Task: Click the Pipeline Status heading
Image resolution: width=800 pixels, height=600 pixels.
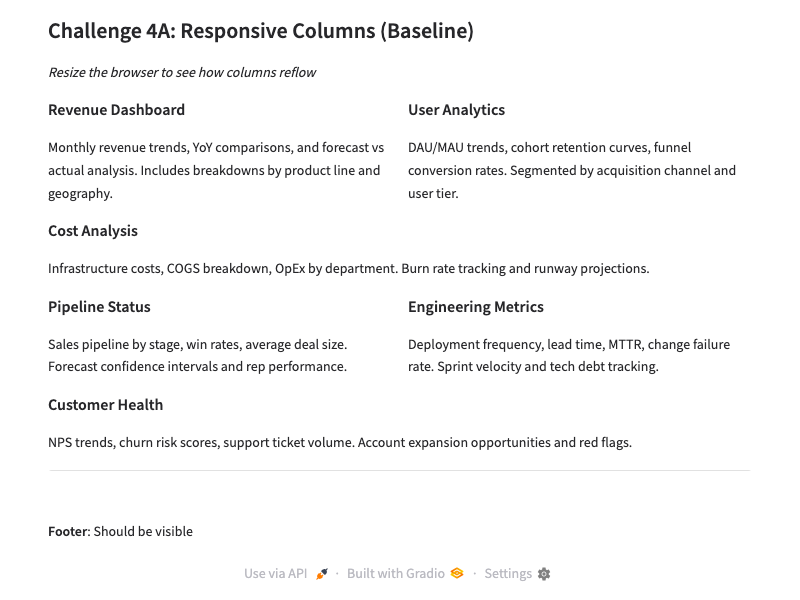Action: tap(99, 307)
